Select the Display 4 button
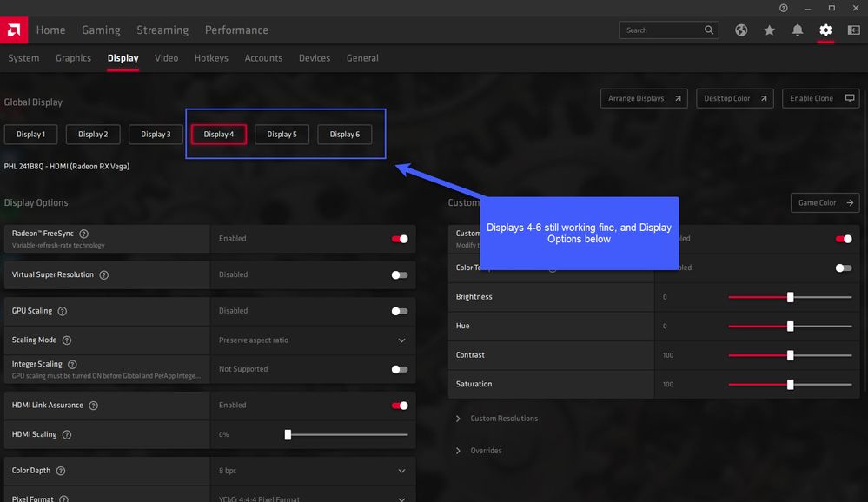Image resolution: width=868 pixels, height=502 pixels. point(219,135)
